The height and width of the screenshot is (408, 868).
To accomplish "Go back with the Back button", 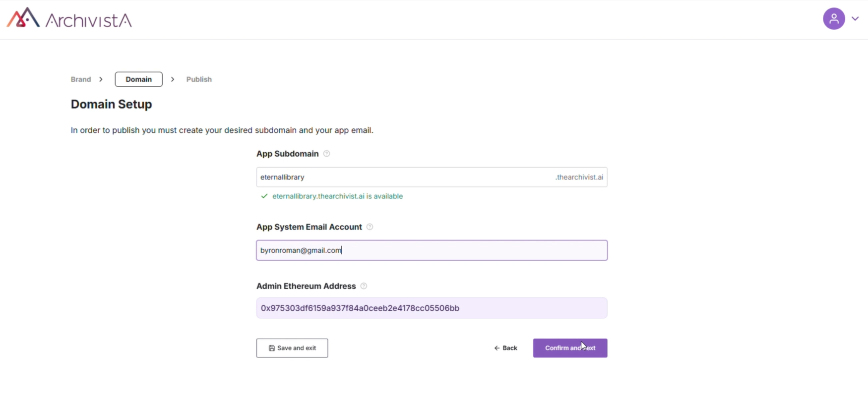I will coord(505,348).
